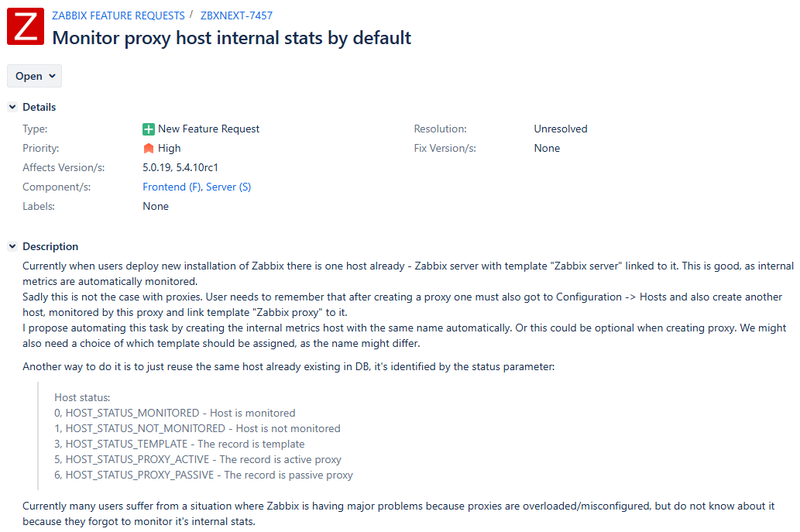Open the ZBXNEXT-7457 issue link
Image resolution: width=800 pixels, height=532 pixels.
click(x=236, y=15)
